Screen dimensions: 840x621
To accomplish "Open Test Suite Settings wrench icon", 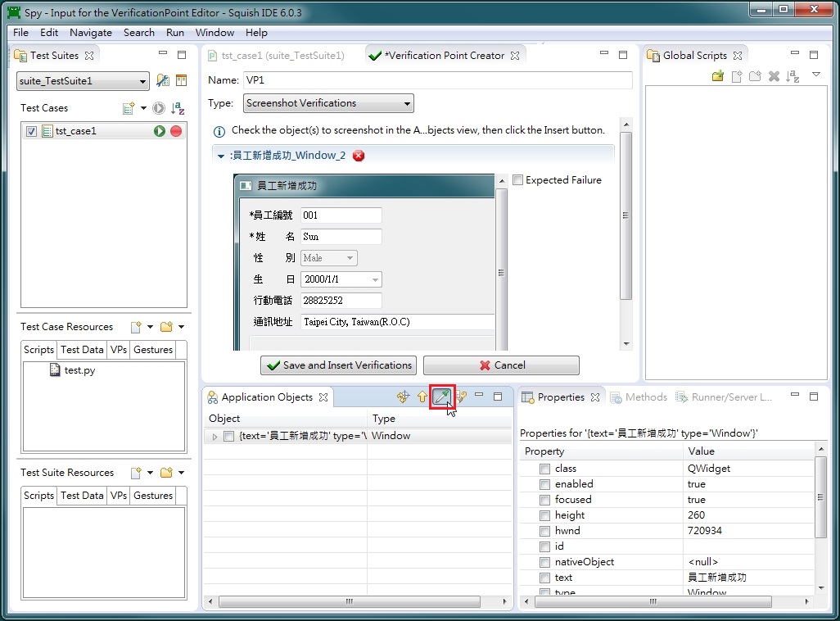I will point(162,79).
